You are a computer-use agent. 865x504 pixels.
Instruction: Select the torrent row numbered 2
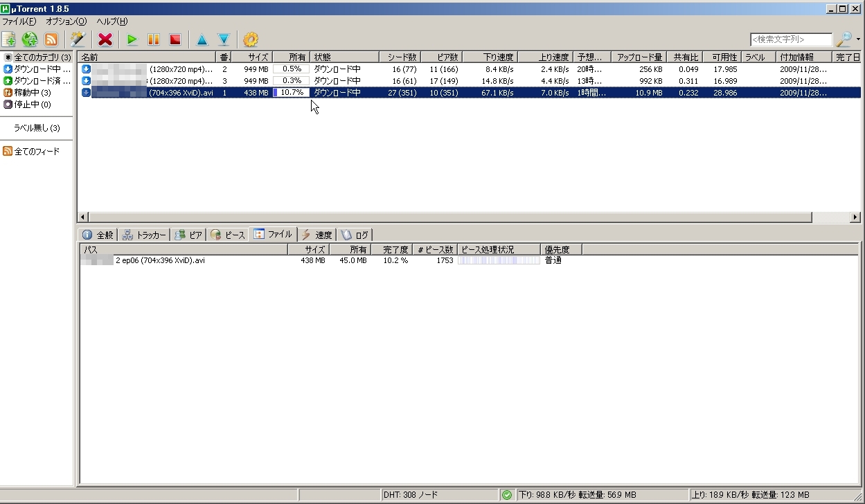pyautogui.click(x=470, y=69)
